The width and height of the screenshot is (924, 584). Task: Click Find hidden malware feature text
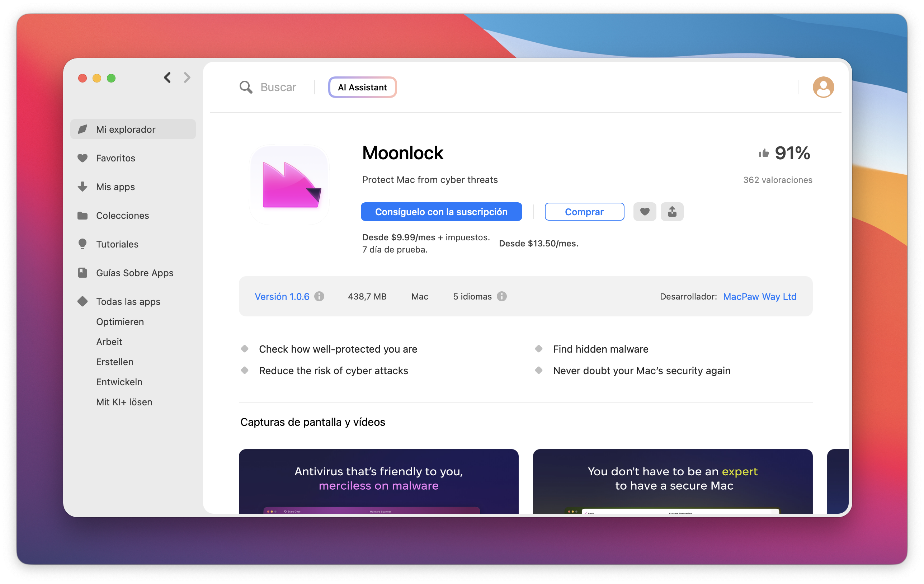tap(600, 349)
